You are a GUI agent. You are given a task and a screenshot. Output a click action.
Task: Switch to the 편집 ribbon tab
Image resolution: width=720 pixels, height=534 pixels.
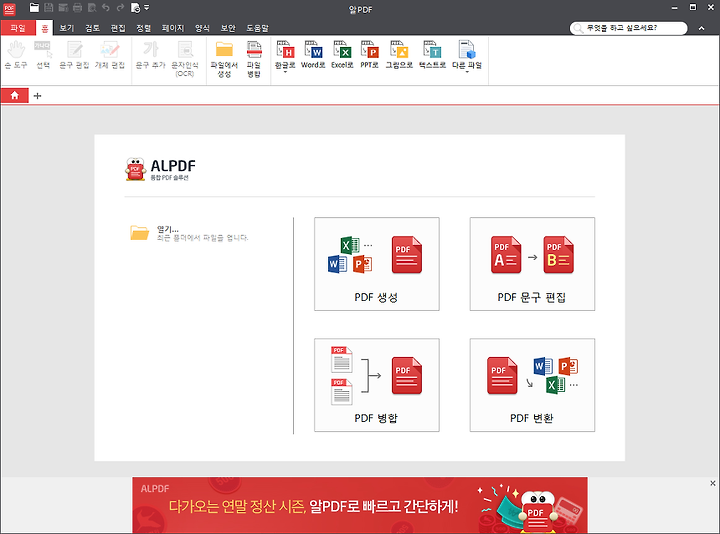118,28
